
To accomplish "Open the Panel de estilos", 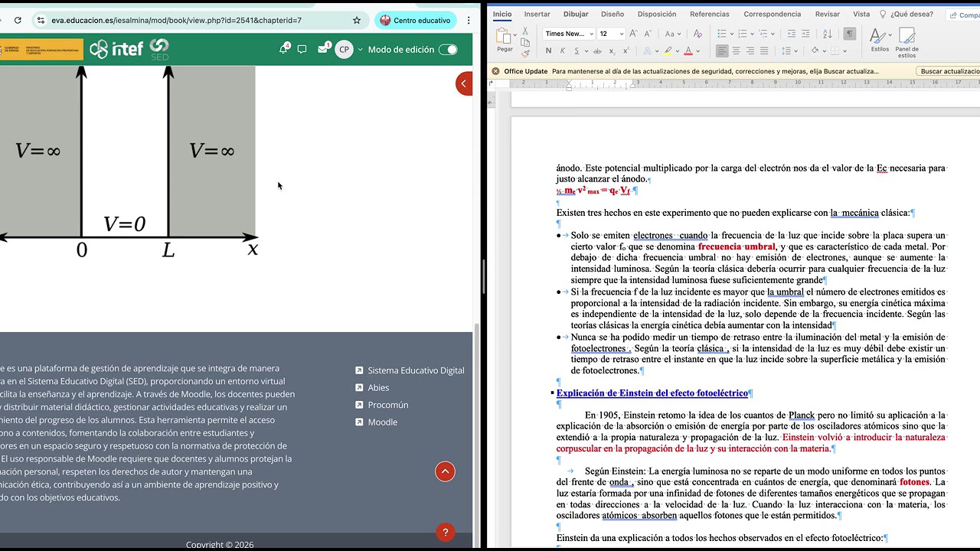I will (x=906, y=42).
